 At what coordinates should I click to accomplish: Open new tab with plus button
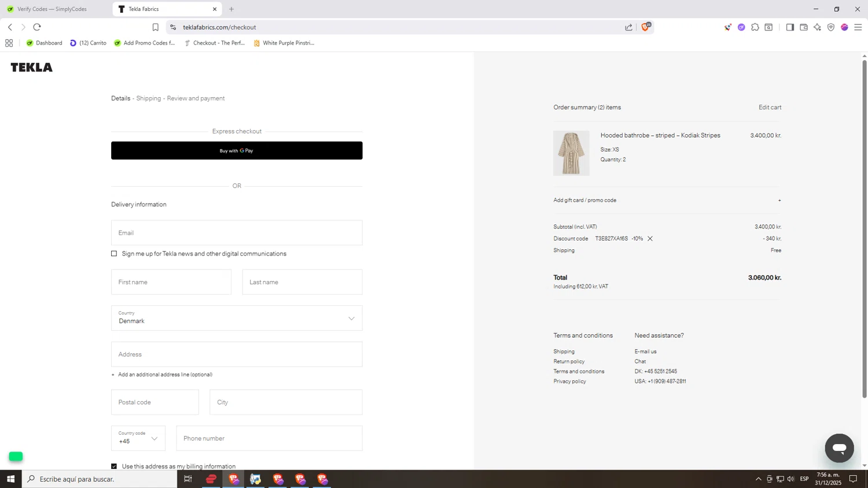231,9
